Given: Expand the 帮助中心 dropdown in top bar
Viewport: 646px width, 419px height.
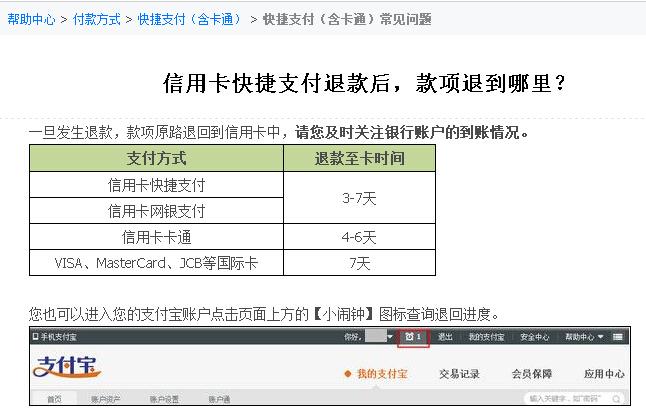Looking at the screenshot, I should pyautogui.click(x=584, y=337).
